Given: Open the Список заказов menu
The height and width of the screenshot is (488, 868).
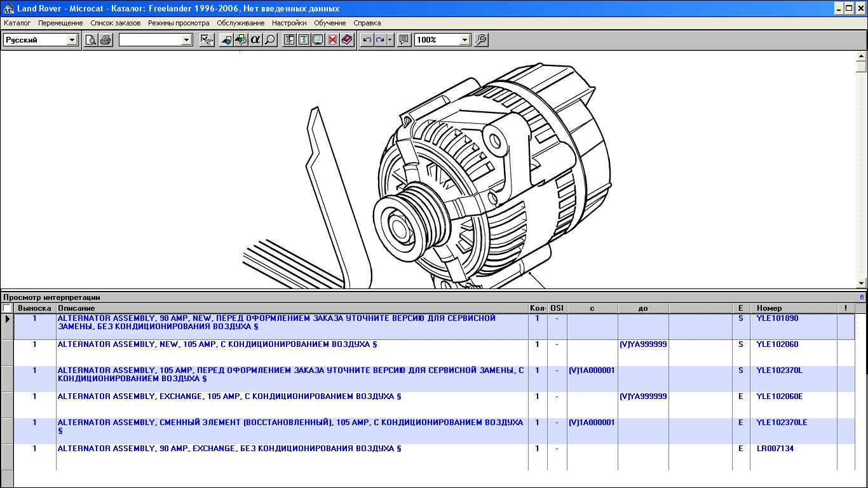Looking at the screenshot, I should click(115, 23).
